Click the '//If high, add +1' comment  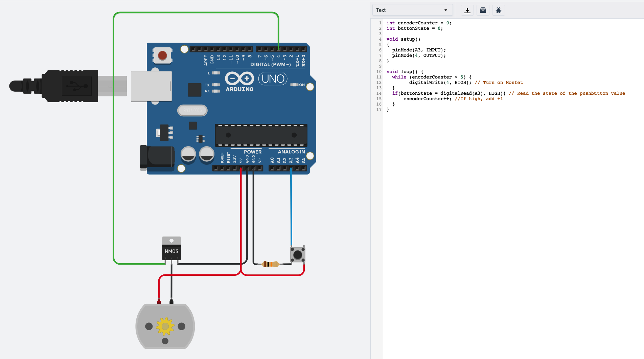click(x=479, y=99)
